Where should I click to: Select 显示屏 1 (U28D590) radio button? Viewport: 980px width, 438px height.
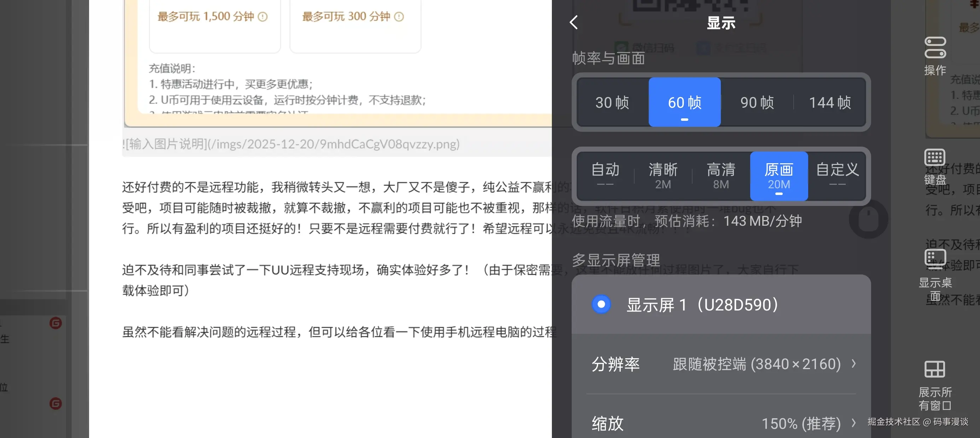pyautogui.click(x=601, y=304)
